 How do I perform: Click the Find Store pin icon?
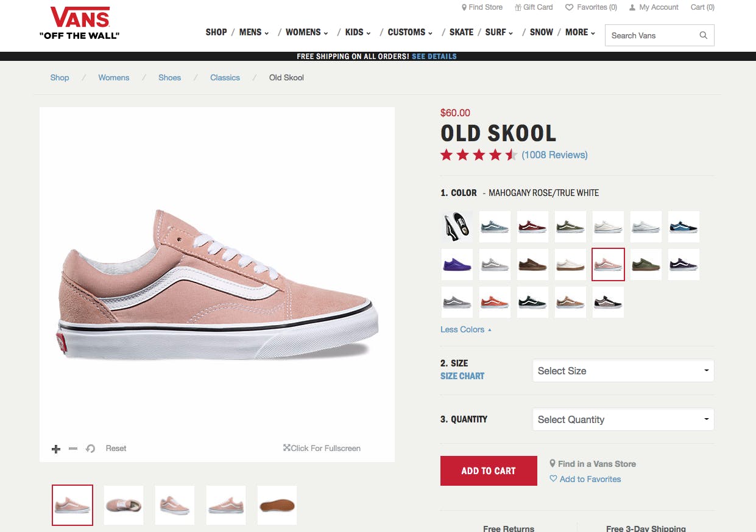[464, 7]
